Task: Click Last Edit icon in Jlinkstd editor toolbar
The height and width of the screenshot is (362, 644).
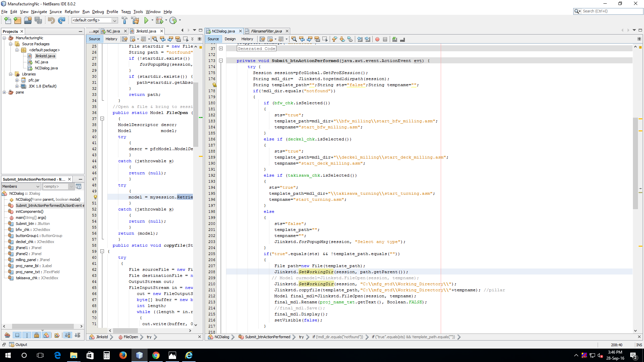Action: click(x=125, y=39)
